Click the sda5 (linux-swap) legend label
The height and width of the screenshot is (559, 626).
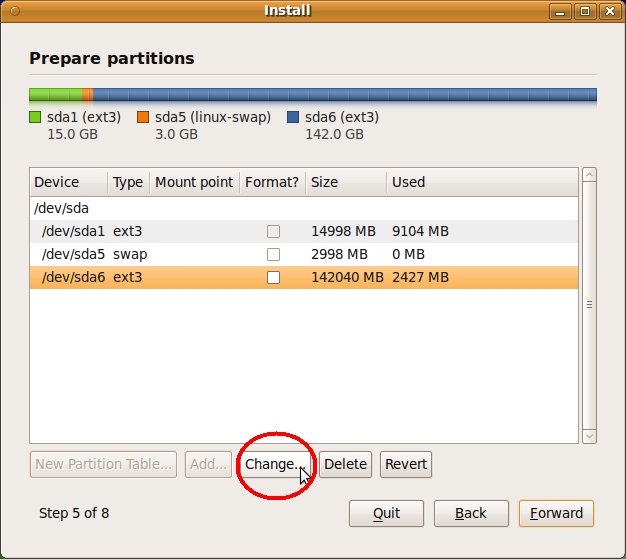click(213, 117)
